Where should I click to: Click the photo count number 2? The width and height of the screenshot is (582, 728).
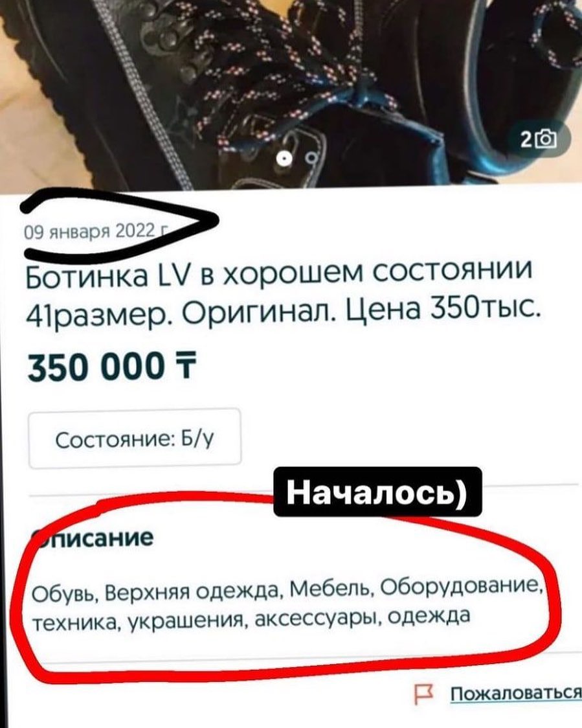(x=527, y=139)
